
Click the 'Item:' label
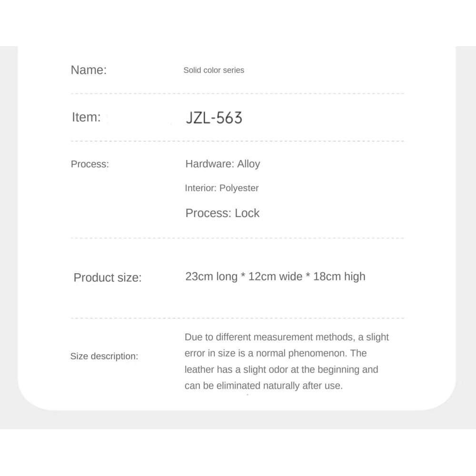pyautogui.click(x=86, y=117)
